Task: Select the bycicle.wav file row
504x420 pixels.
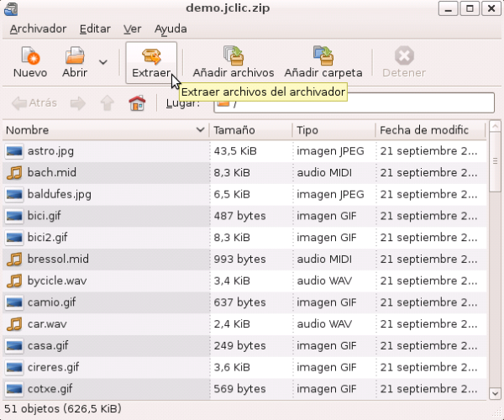Action: [x=105, y=281]
